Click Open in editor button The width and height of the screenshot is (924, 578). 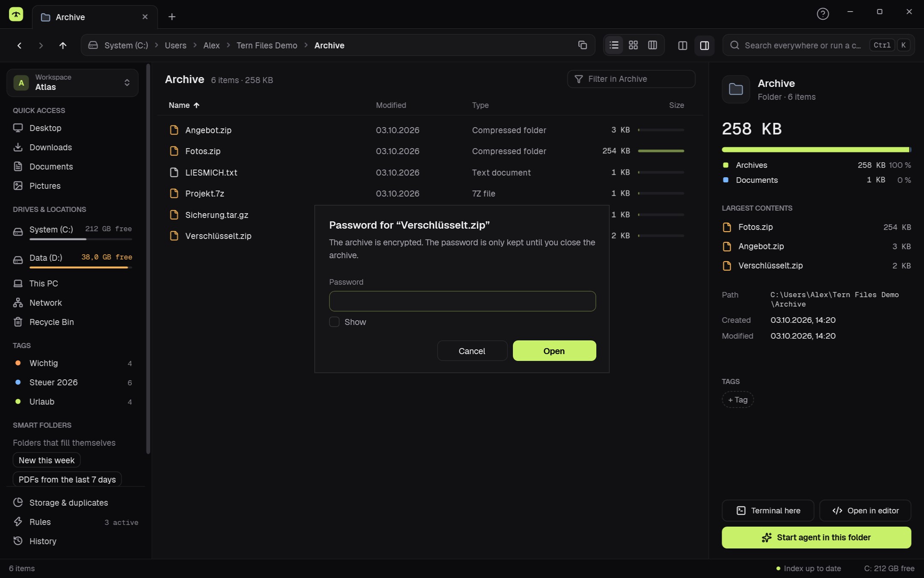(x=865, y=510)
